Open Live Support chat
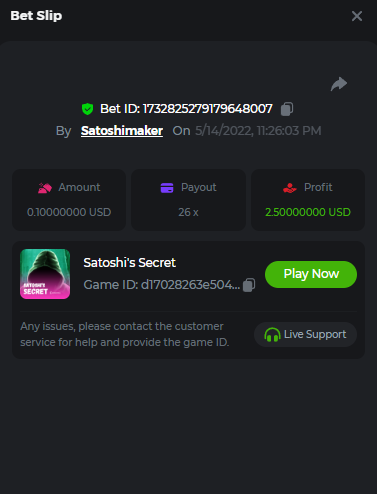Image resolution: width=377 pixels, height=494 pixels. pos(305,334)
